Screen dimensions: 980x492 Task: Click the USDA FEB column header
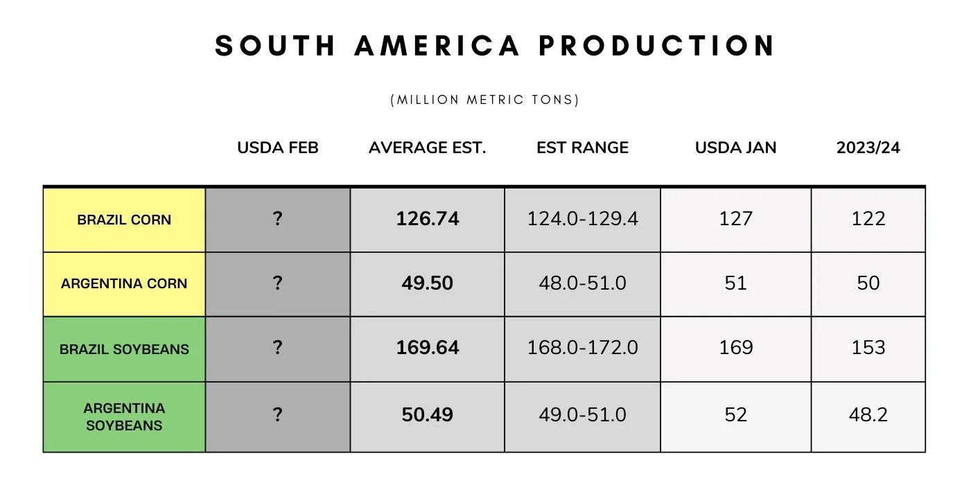[x=278, y=148]
